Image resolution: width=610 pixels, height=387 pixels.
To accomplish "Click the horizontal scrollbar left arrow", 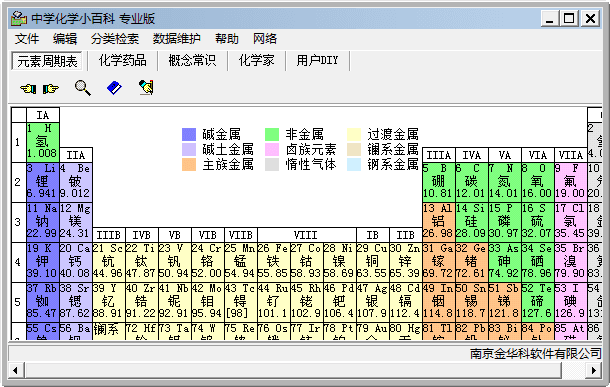I will (16, 370).
